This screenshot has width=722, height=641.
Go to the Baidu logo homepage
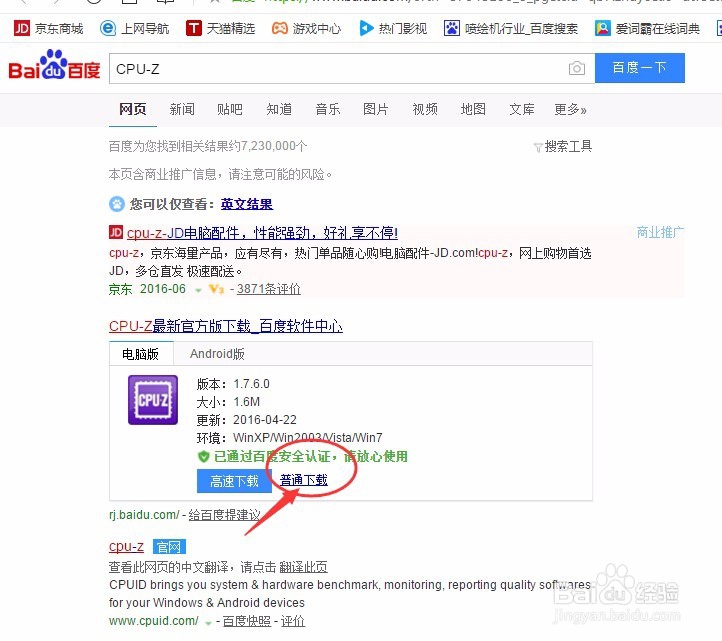(x=54, y=65)
